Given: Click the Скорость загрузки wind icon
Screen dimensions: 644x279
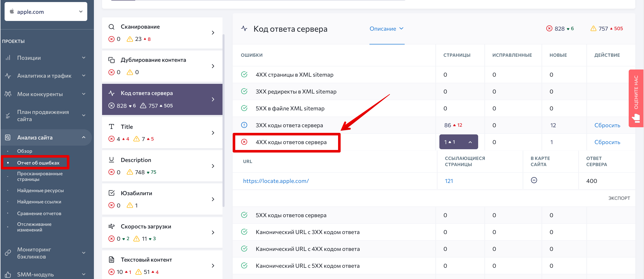Looking at the screenshot, I should [x=112, y=226].
